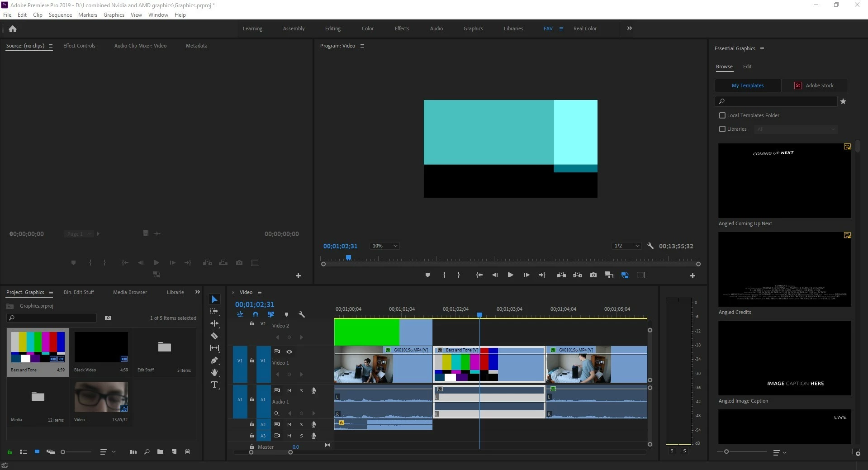Click the Home icon

[13, 29]
